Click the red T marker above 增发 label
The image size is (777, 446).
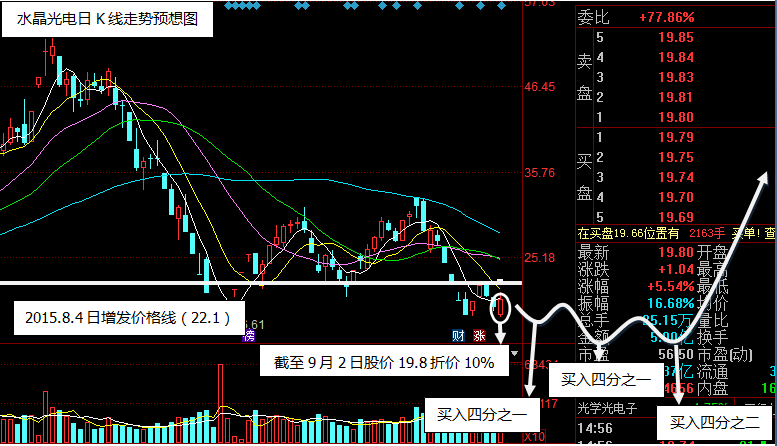click(234, 293)
